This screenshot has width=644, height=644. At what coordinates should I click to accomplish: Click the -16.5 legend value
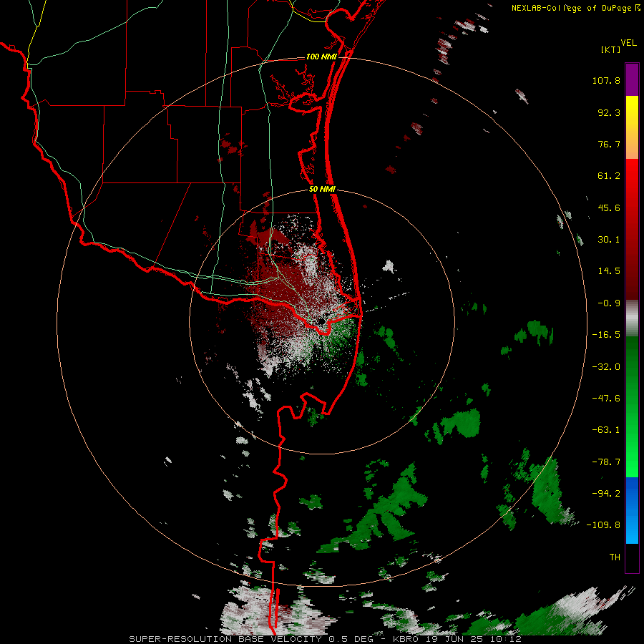tap(606, 335)
